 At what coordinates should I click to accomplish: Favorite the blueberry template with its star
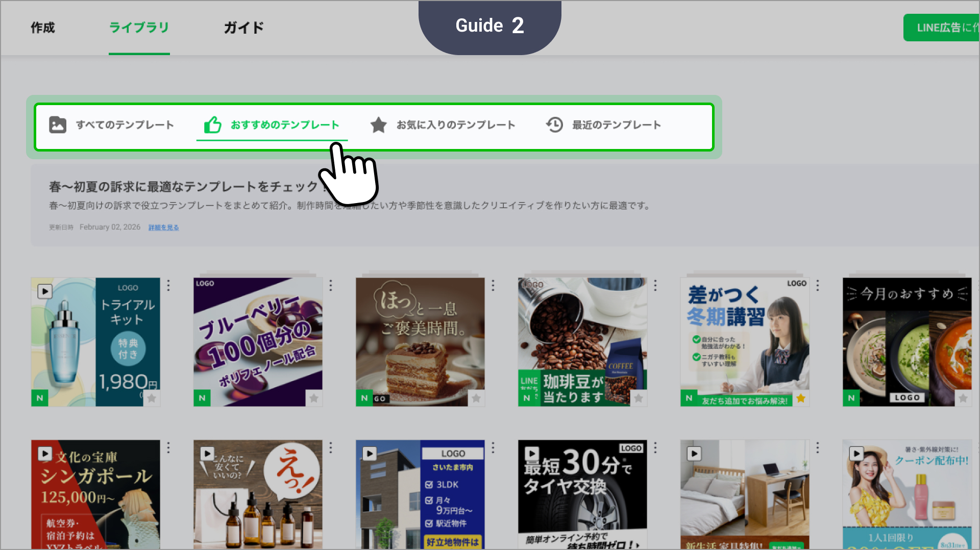(314, 398)
